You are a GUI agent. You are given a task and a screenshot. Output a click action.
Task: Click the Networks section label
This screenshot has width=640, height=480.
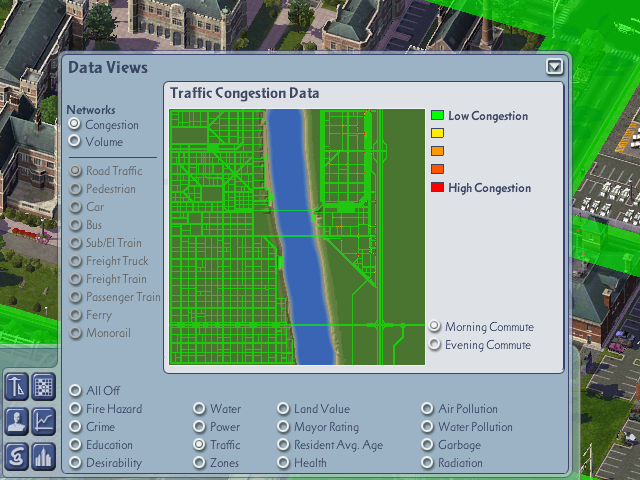click(91, 110)
